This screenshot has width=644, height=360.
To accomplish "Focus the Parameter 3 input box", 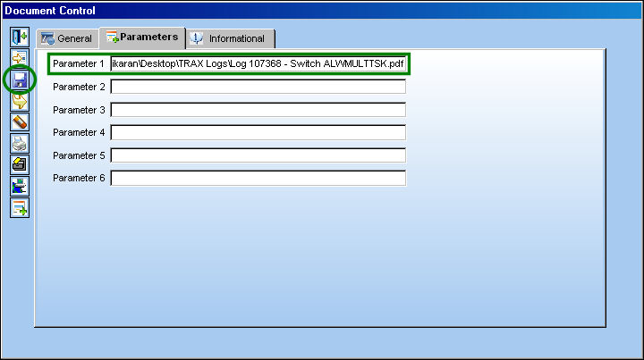I will pyautogui.click(x=258, y=110).
